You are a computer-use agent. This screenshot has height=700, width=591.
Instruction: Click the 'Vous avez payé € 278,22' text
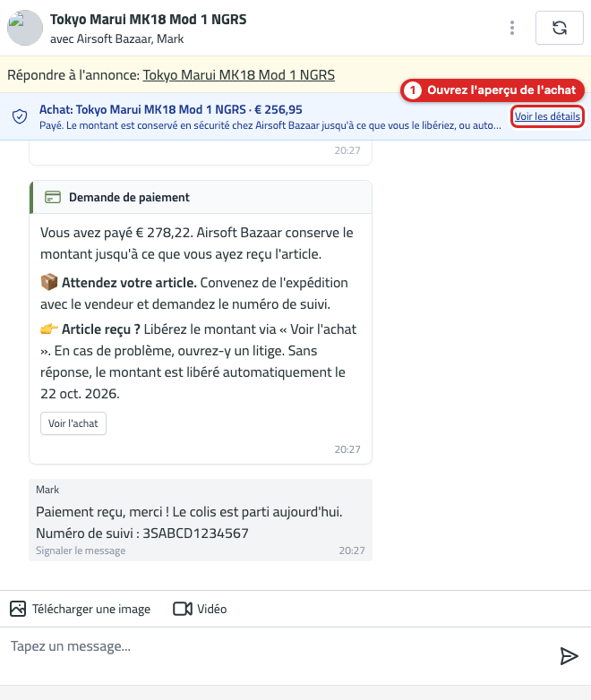point(116,233)
